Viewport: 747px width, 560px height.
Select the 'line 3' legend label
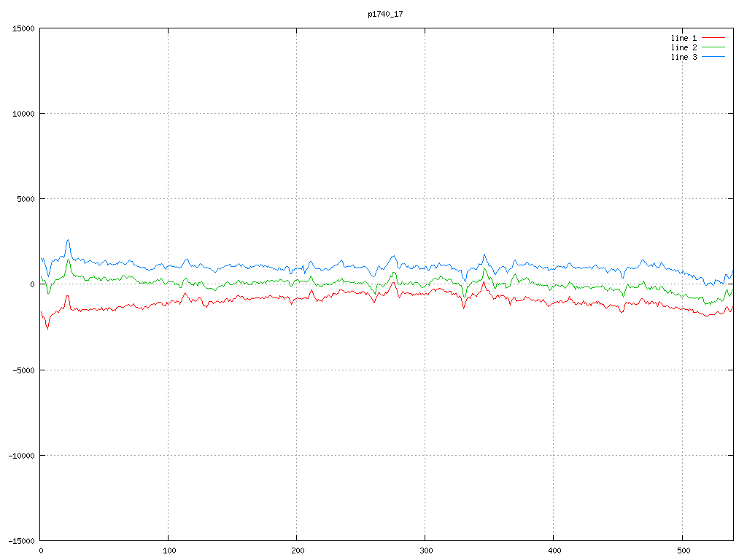(x=684, y=57)
